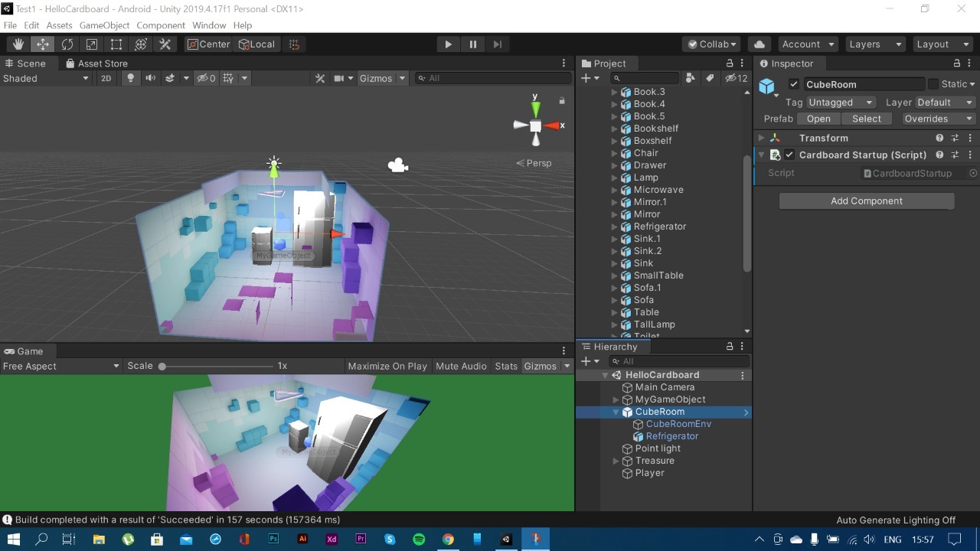This screenshot has width=980, height=551.
Task: Select the Hand tool in the toolbar
Action: click(x=18, y=44)
